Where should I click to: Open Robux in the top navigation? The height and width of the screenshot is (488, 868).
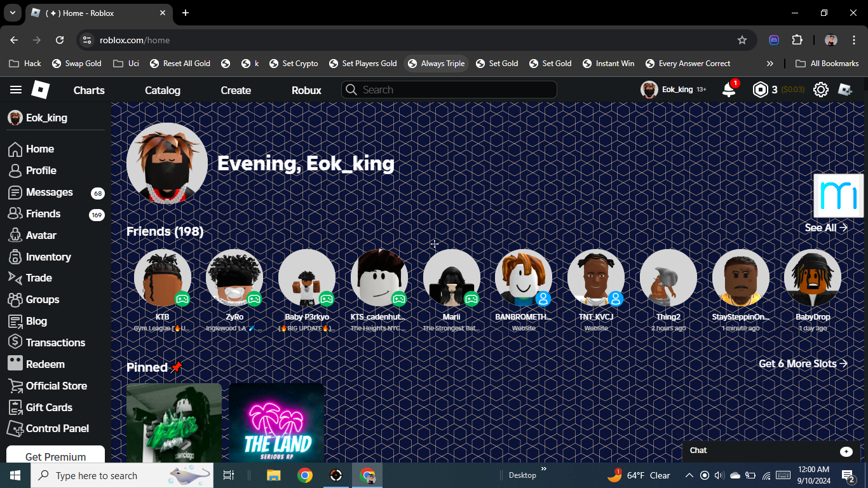coord(306,90)
